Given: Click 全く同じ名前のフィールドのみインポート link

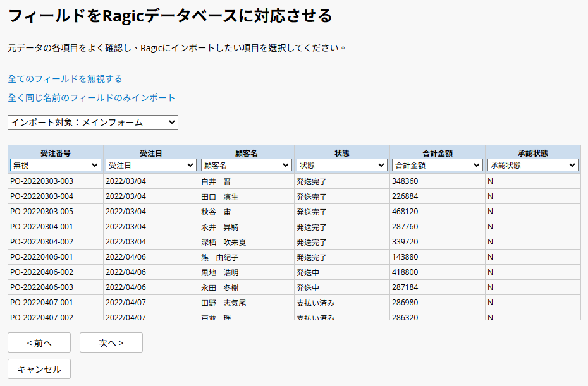Looking at the screenshot, I should [92, 98].
